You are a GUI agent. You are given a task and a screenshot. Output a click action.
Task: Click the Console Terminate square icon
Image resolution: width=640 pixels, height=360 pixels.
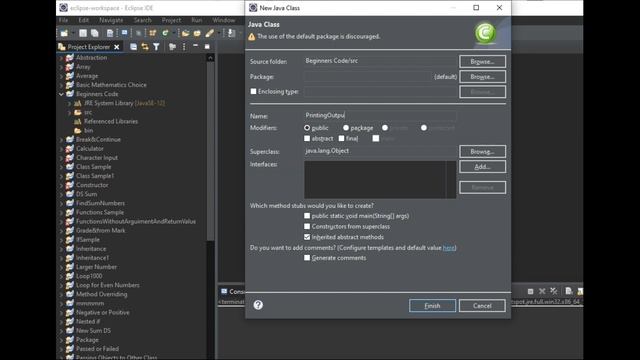[x=530, y=291]
